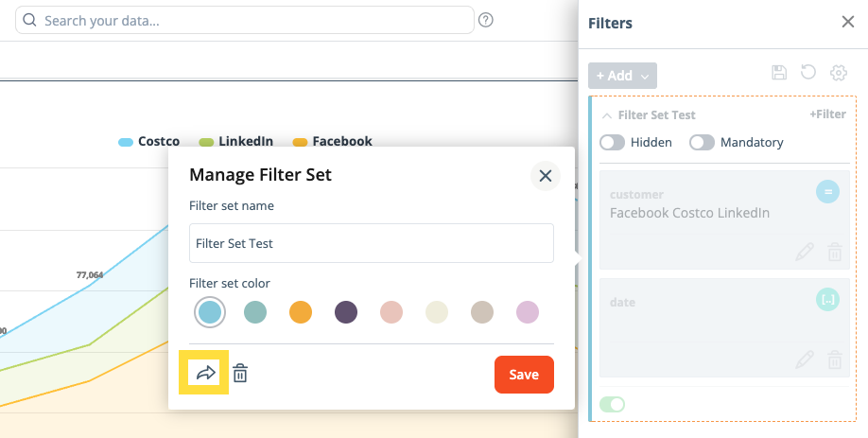
Task: Click the Save button
Action: [524, 375]
